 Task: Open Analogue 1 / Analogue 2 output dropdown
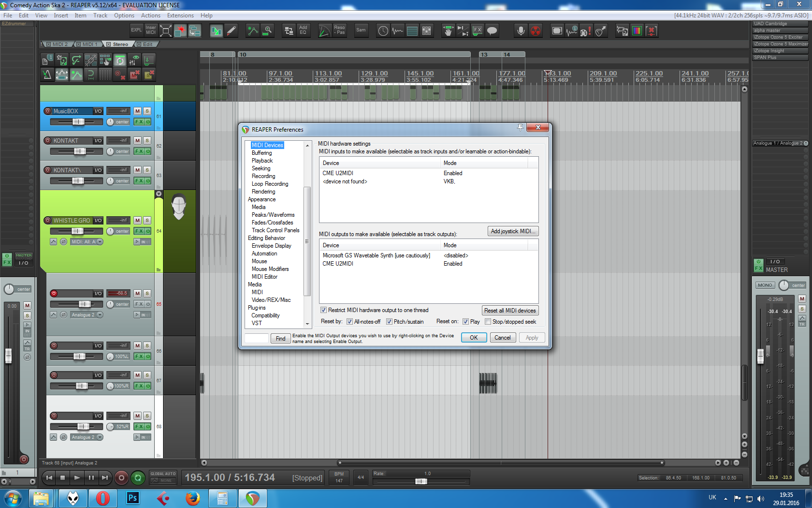[x=780, y=143]
